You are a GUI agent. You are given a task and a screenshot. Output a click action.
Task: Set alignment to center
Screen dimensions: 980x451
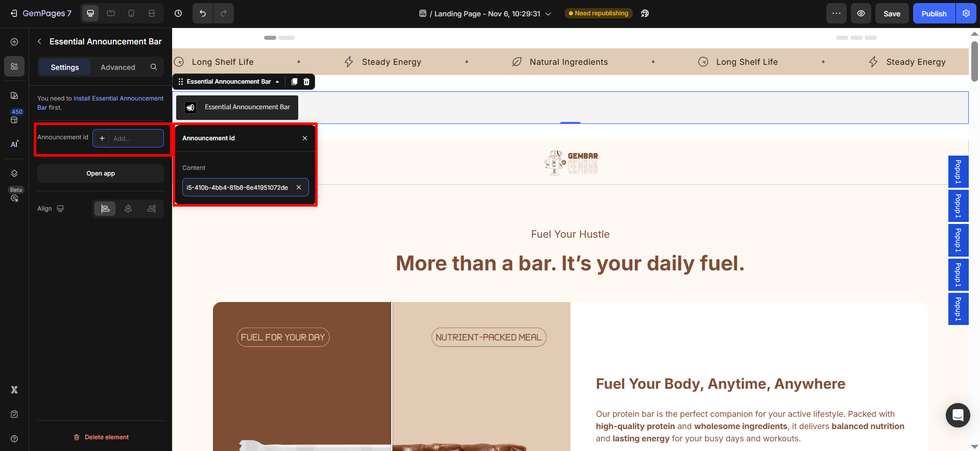coord(128,209)
